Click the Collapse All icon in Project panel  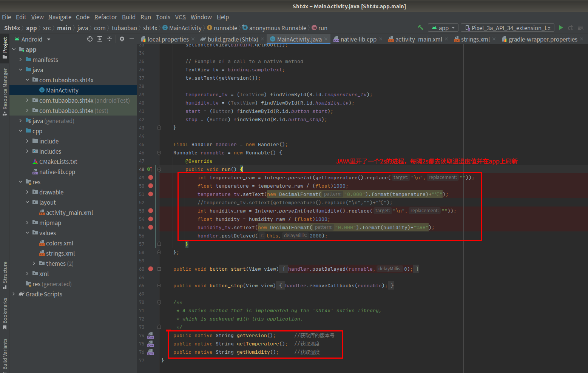110,39
